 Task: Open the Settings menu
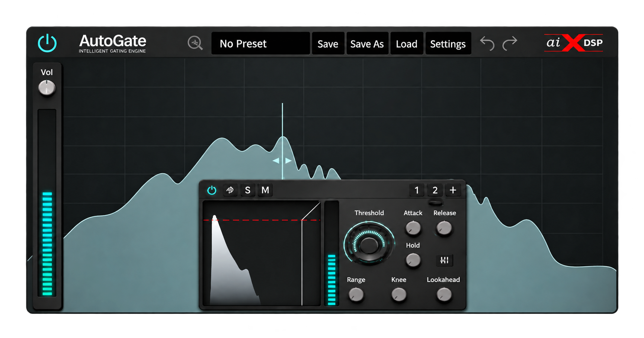pos(448,44)
